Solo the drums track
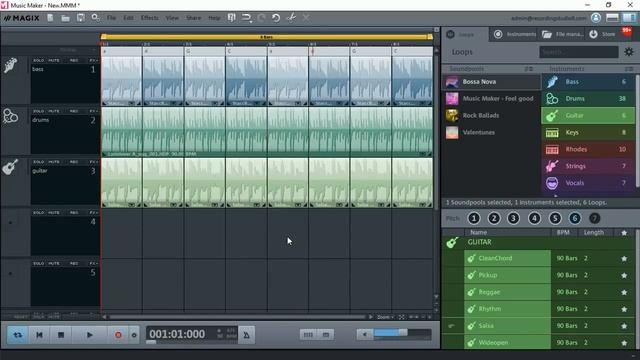Image resolution: width=640 pixels, height=360 pixels. [x=39, y=111]
